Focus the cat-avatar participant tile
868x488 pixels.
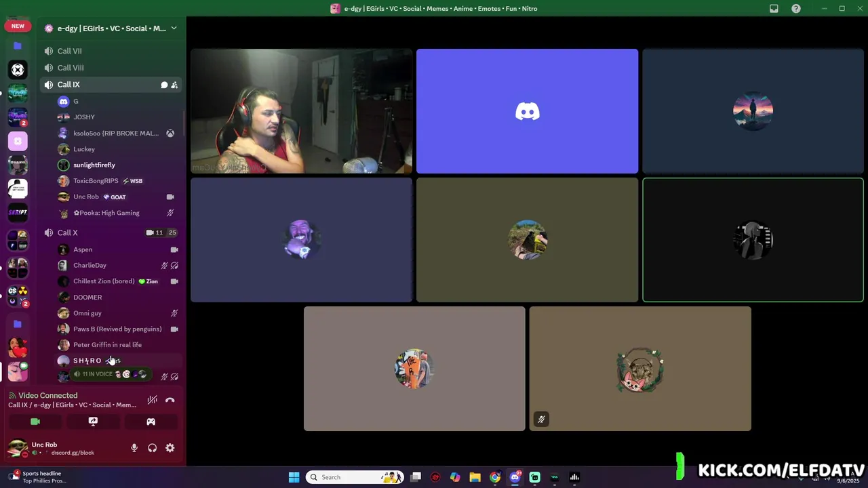tap(640, 369)
